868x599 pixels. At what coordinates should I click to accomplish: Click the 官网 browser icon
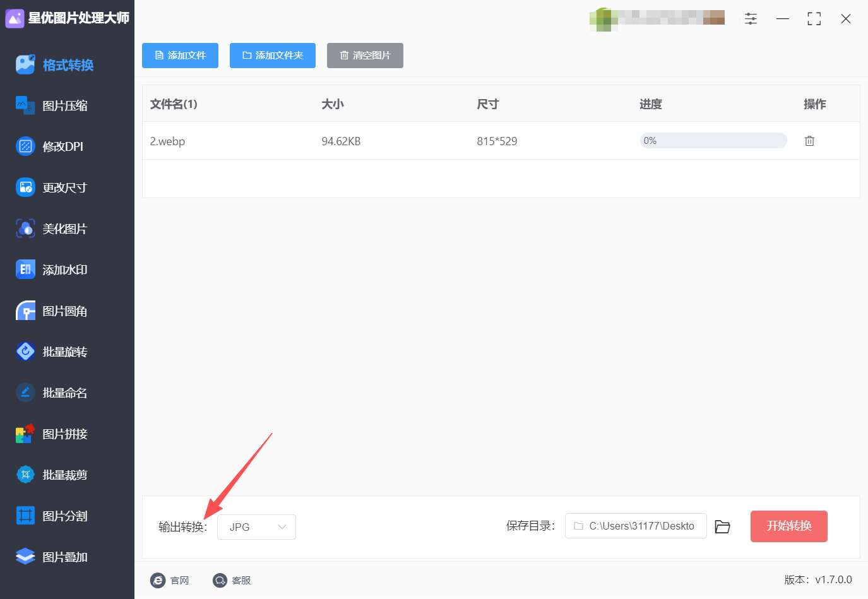tap(158, 580)
